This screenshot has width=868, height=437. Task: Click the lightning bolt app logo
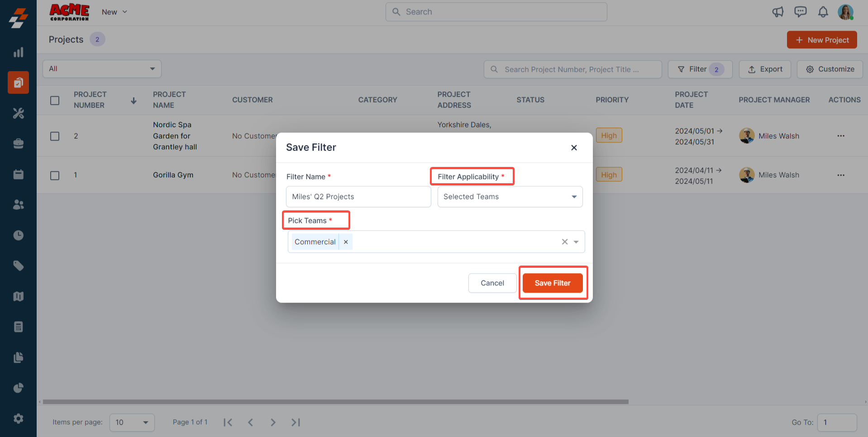click(x=18, y=18)
